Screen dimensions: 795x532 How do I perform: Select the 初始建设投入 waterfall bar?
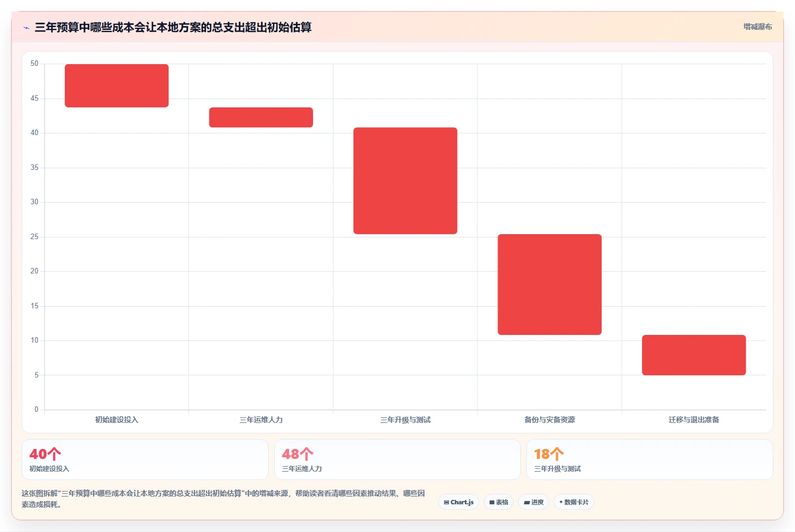point(117,86)
